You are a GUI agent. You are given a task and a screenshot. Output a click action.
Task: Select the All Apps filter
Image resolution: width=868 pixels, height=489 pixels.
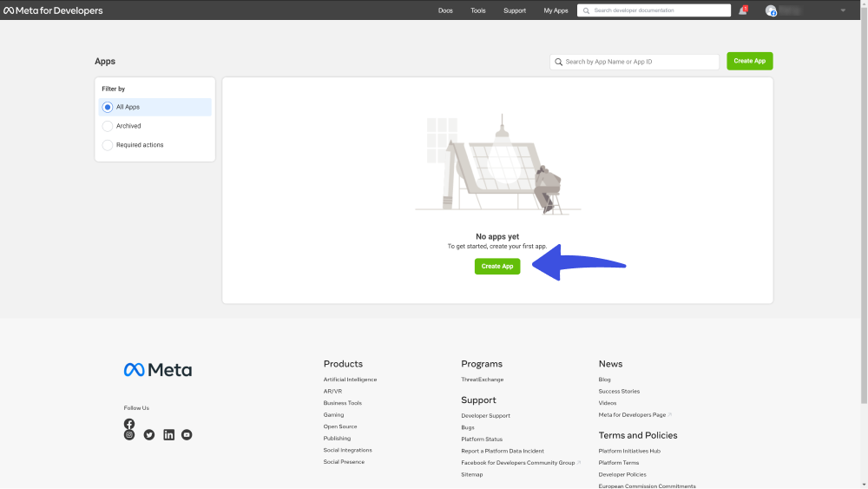pos(155,107)
